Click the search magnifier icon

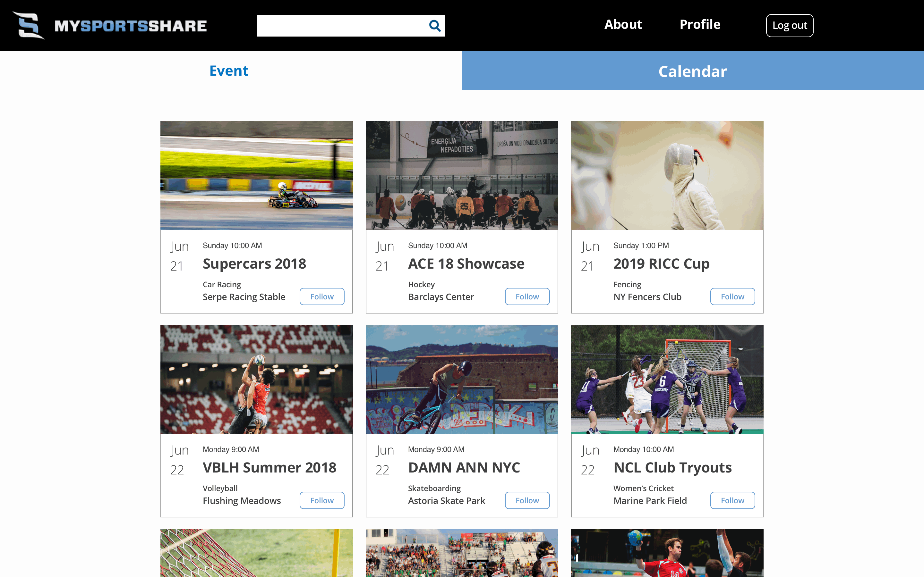(434, 26)
